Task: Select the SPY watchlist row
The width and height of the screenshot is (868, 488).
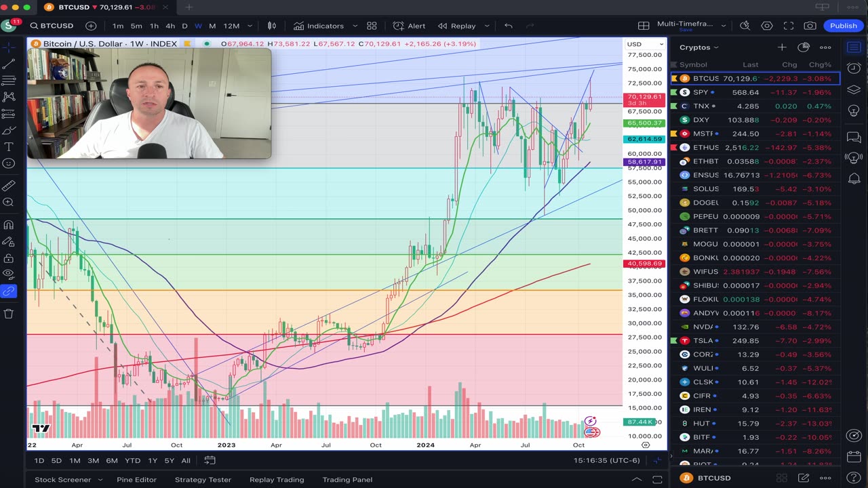Action: click(755, 92)
